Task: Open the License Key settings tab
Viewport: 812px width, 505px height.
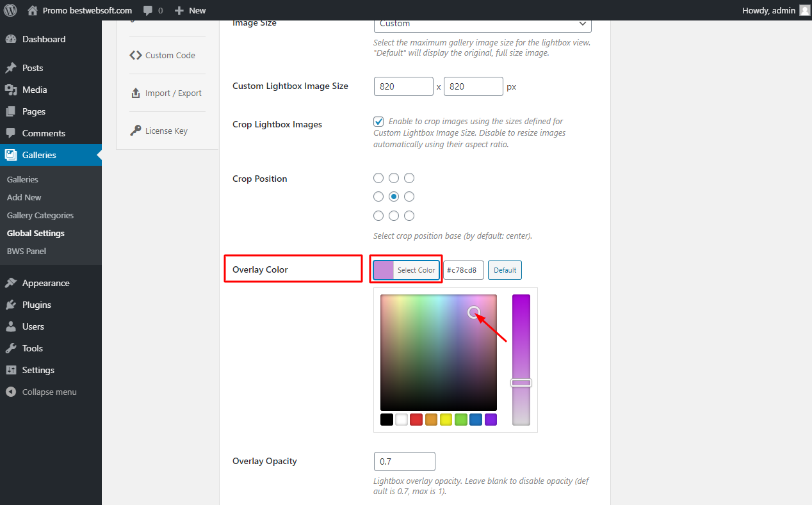Action: 167,131
